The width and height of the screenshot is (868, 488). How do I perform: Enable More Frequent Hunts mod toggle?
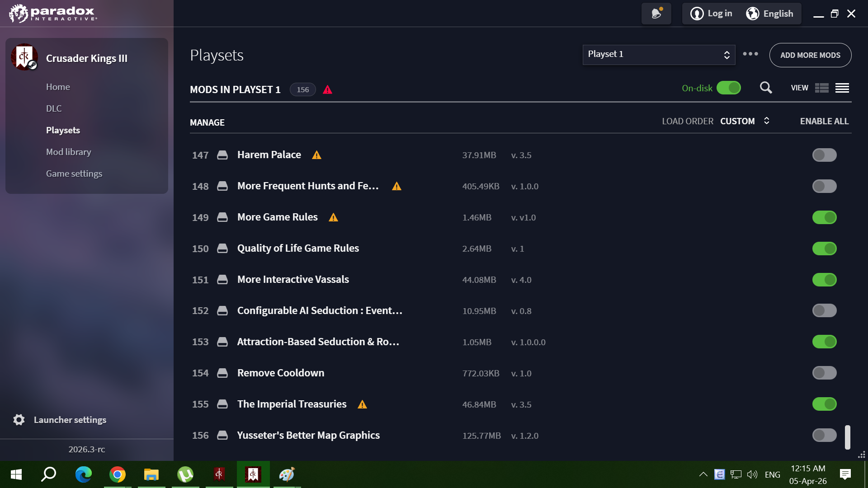coord(825,186)
